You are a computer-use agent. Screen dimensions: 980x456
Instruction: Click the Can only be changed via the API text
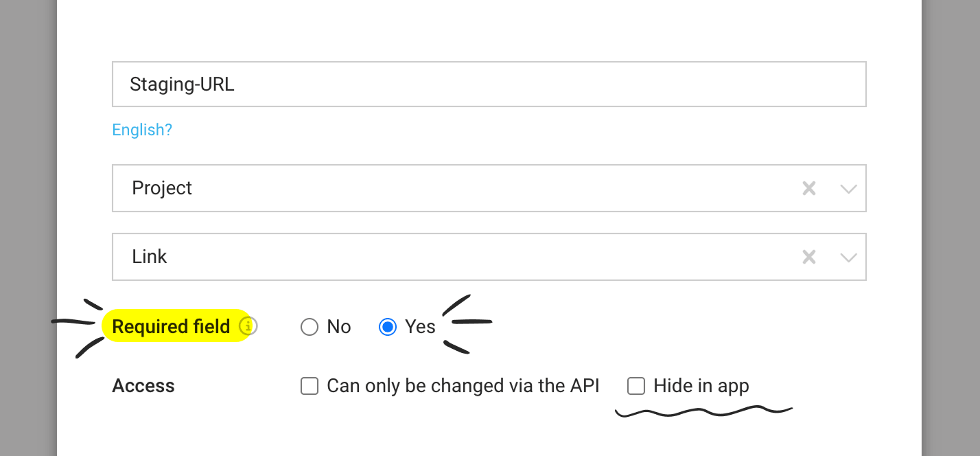click(463, 386)
